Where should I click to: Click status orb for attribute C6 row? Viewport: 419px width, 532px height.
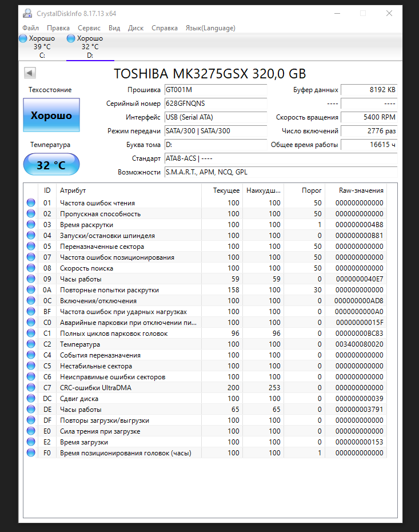31,376
